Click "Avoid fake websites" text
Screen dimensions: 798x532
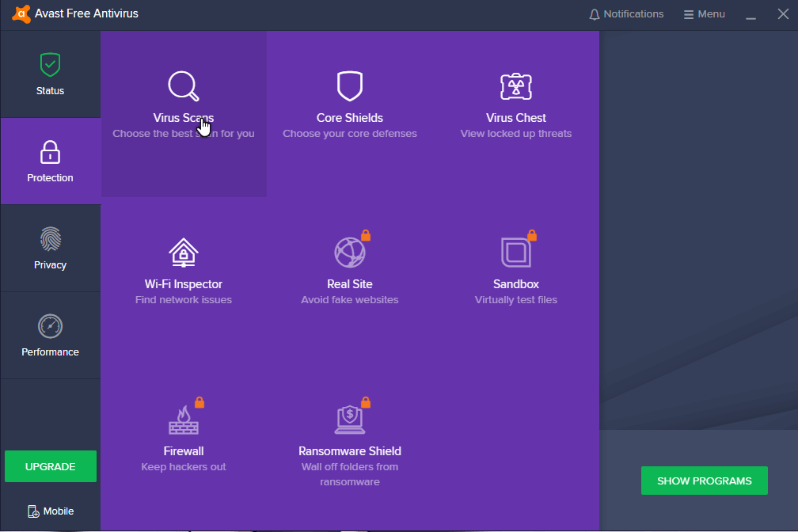(x=350, y=300)
